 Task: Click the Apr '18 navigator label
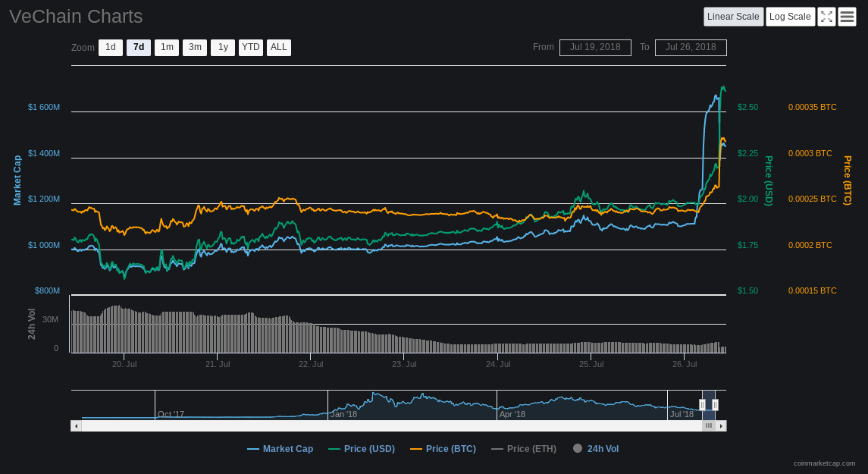pos(512,414)
